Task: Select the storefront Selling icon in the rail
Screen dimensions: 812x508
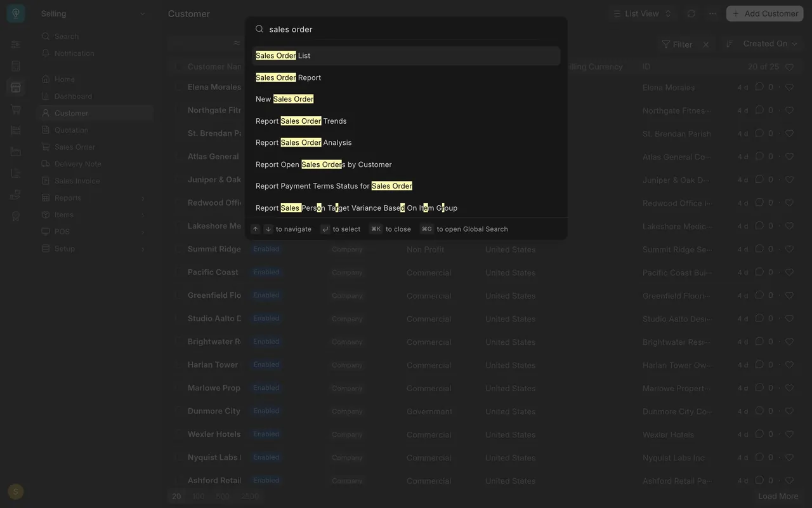Action: [16, 88]
